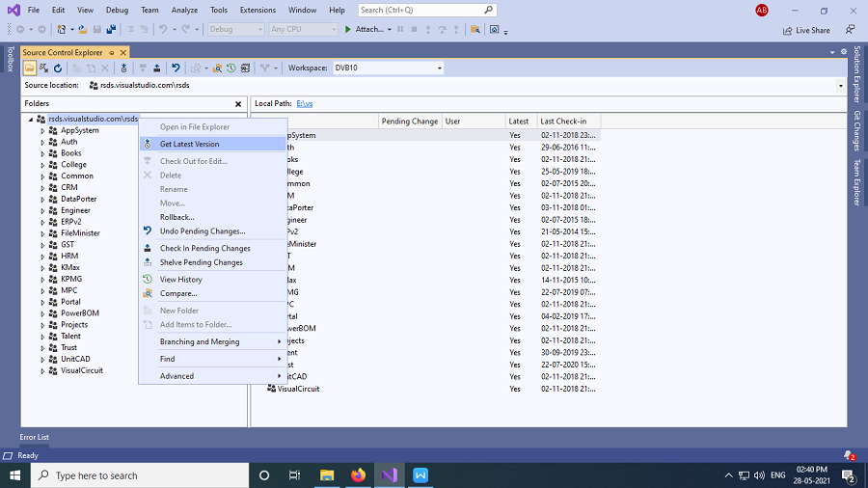Click the green Start Attach arrow

click(x=347, y=29)
